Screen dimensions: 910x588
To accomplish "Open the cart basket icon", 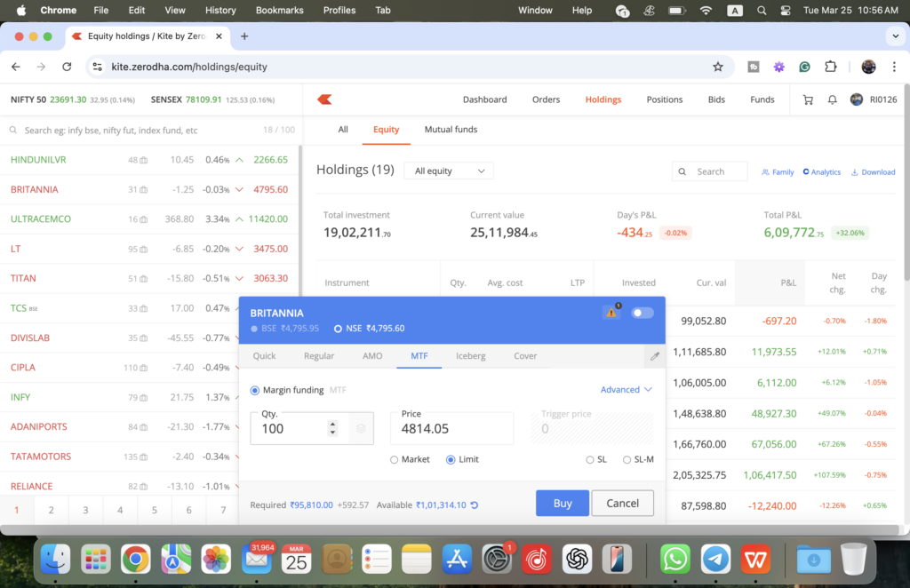I will click(807, 99).
